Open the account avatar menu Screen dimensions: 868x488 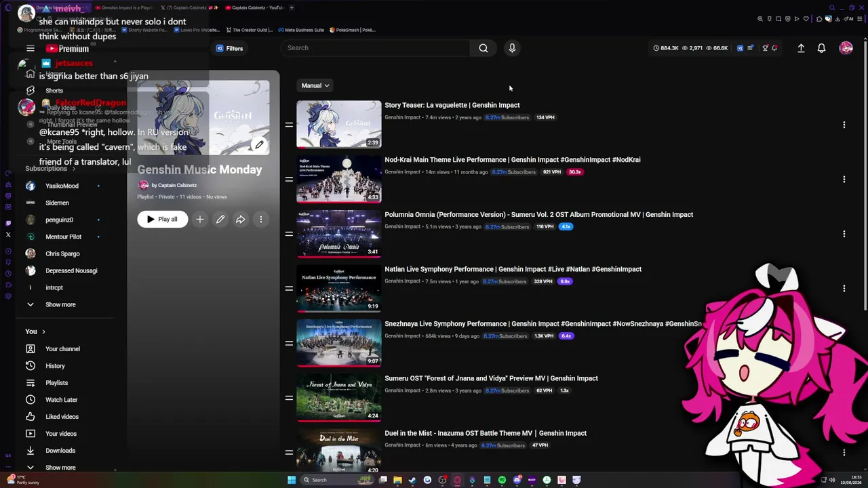pyautogui.click(x=846, y=48)
